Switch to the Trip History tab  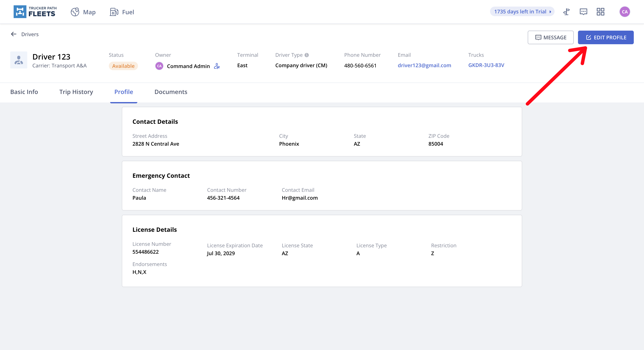76,92
